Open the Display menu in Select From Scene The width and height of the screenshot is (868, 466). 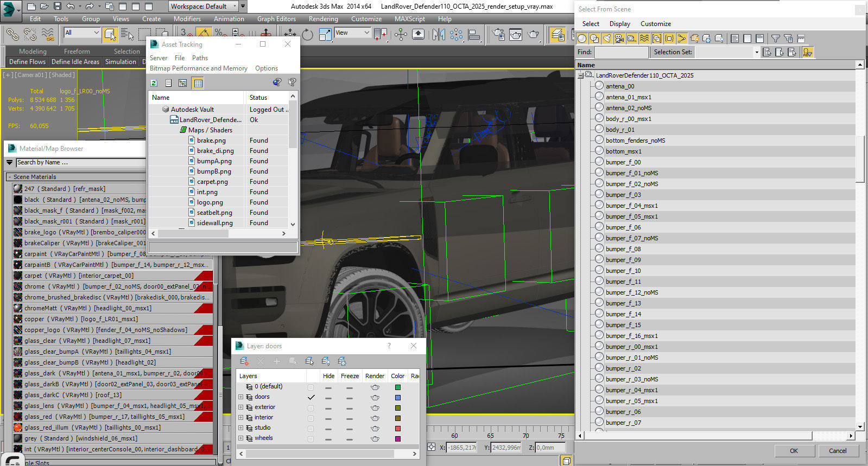pyautogui.click(x=620, y=24)
